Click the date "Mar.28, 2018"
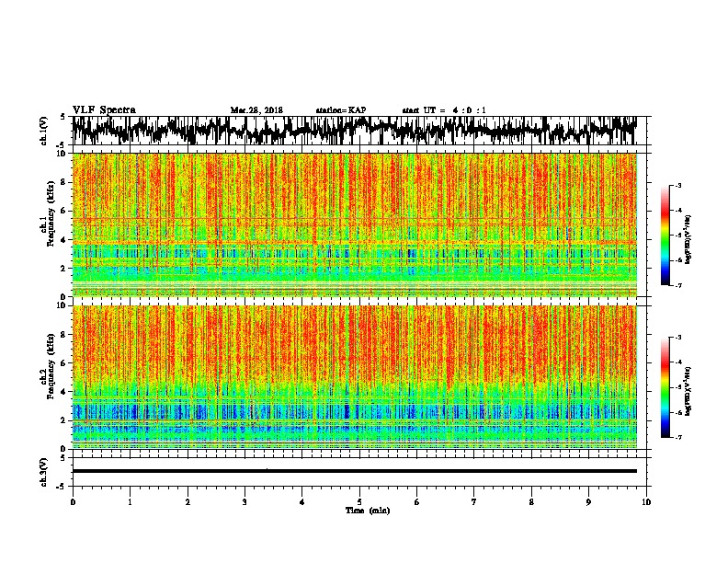This screenshot has height=563, width=728. point(256,110)
